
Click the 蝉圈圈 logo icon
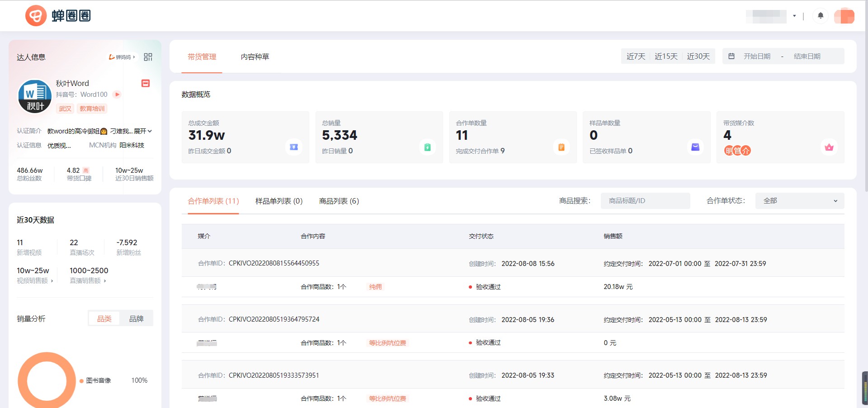point(36,16)
